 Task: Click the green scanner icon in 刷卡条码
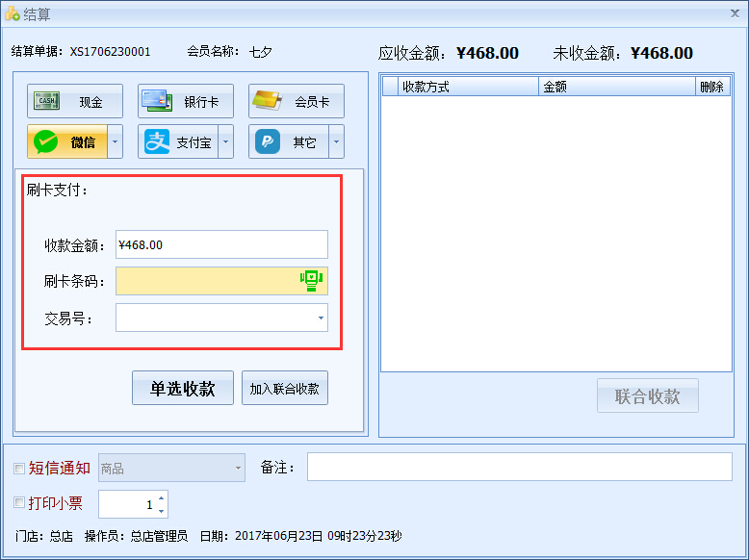click(x=311, y=281)
